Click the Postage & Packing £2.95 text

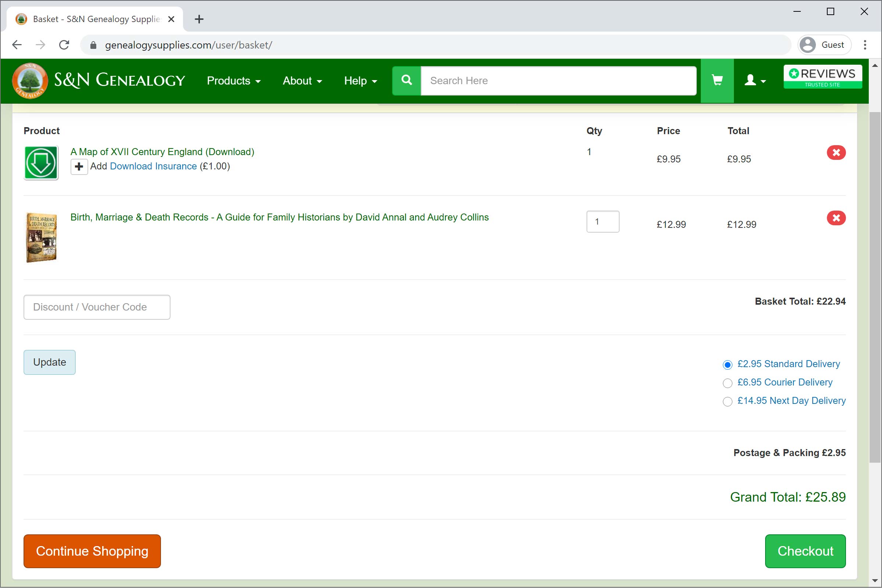pos(789,453)
